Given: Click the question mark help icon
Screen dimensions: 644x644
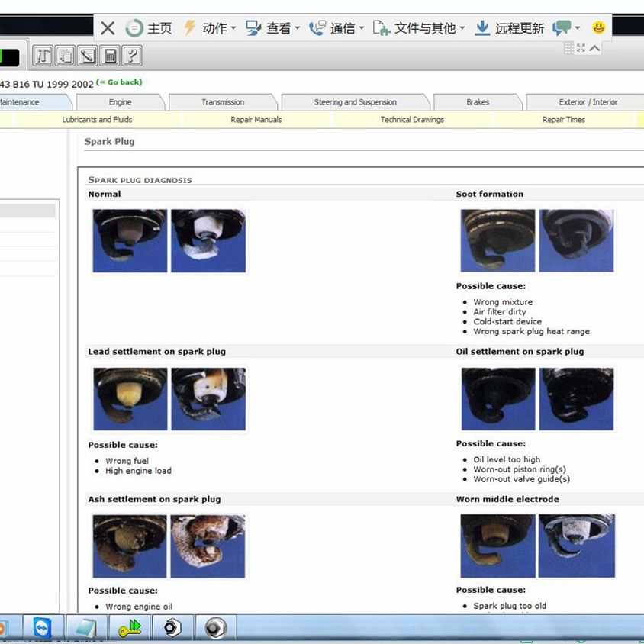Looking at the screenshot, I should (x=132, y=55).
